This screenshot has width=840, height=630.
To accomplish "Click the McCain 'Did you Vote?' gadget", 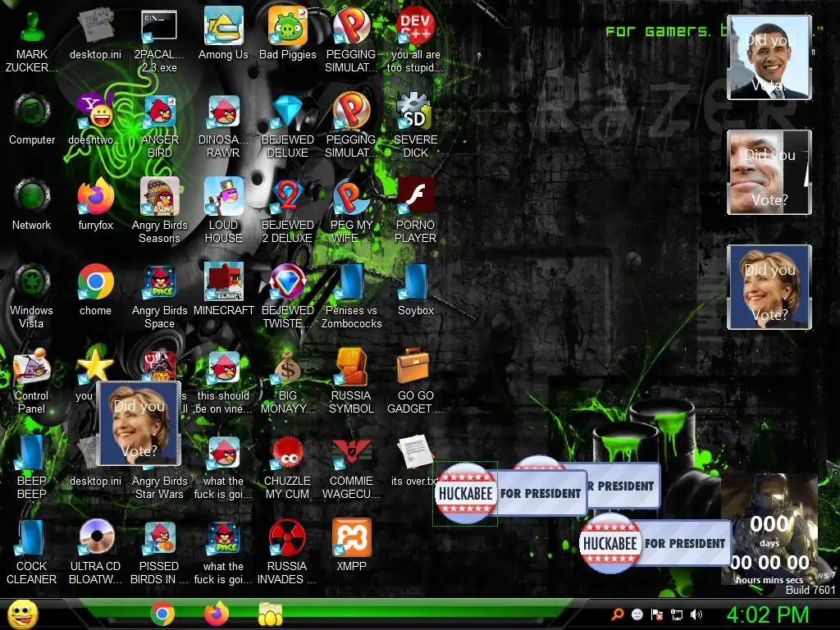I will point(769,172).
